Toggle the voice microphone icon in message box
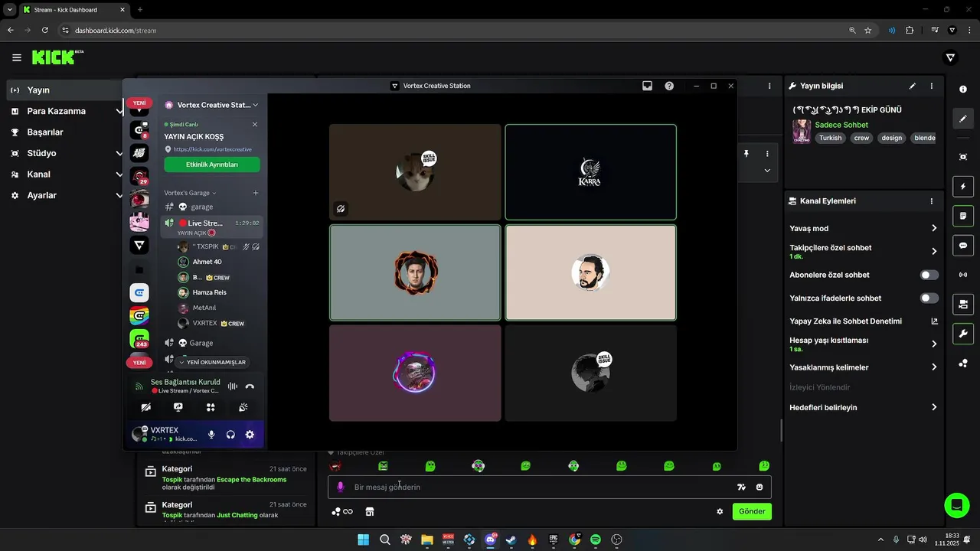Image resolution: width=980 pixels, height=551 pixels. [341, 487]
